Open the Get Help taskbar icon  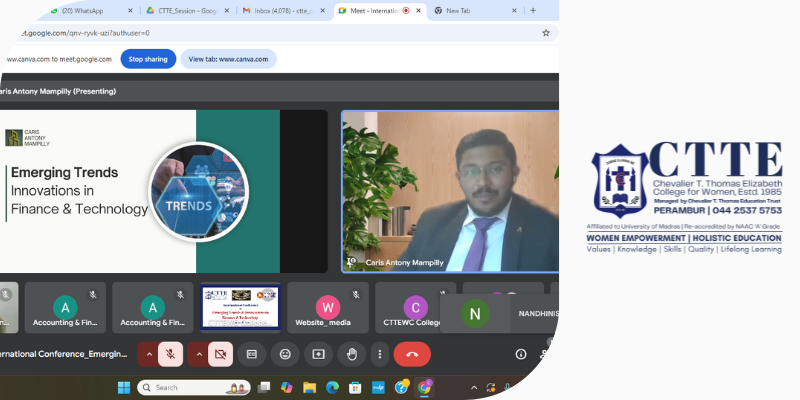pos(402,388)
